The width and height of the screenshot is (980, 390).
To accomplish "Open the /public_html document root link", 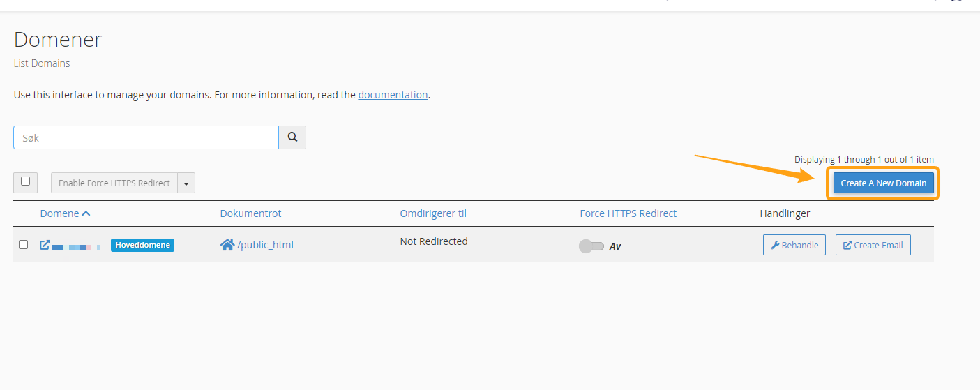I will [265, 245].
